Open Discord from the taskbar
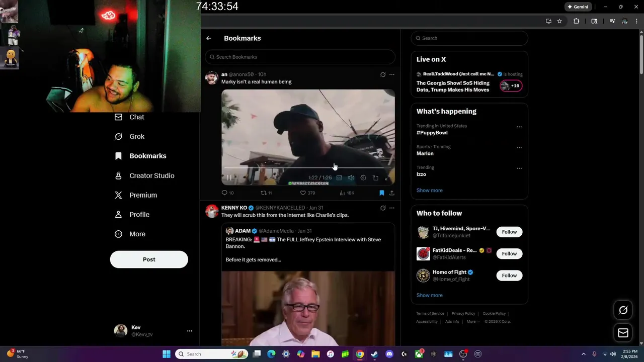 [389, 354]
